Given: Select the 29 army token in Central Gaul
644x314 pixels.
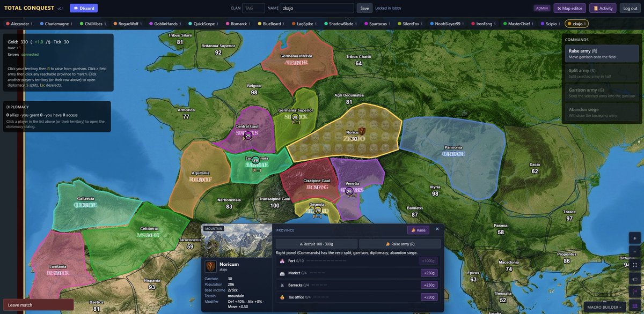Looking at the screenshot, I should pyautogui.click(x=248, y=136).
